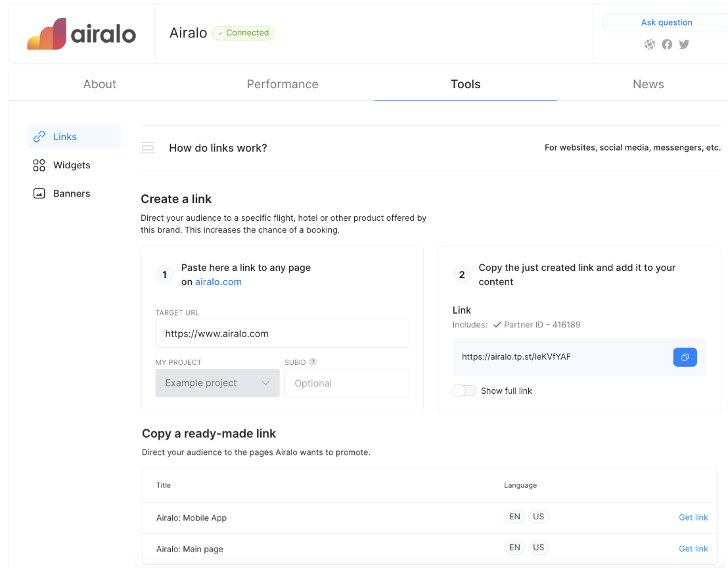Screen dimensions: 728x568
Task: Click the Partner ID – 416189 text
Action: coord(542,325)
